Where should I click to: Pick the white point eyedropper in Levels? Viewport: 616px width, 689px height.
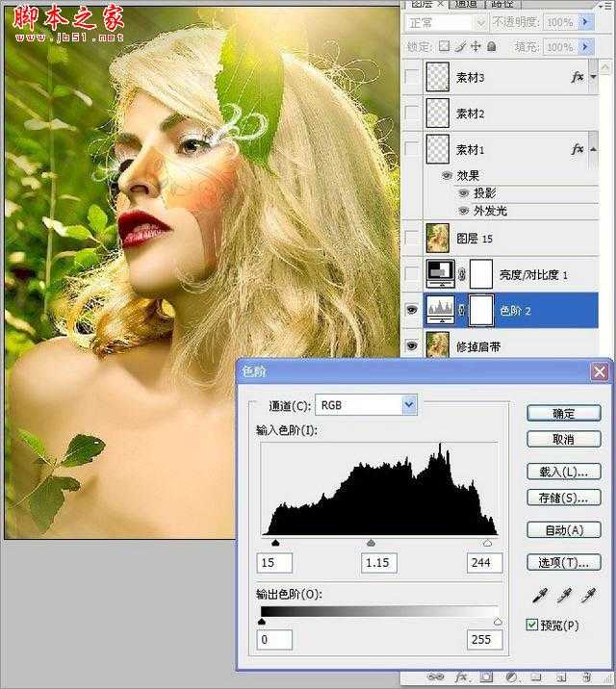point(588,596)
